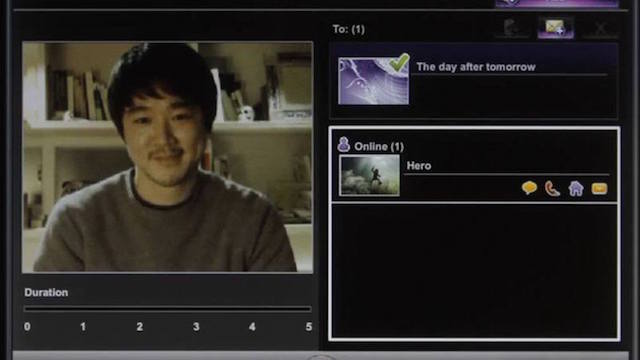Call Hero using the red phone icon

(x=552, y=189)
